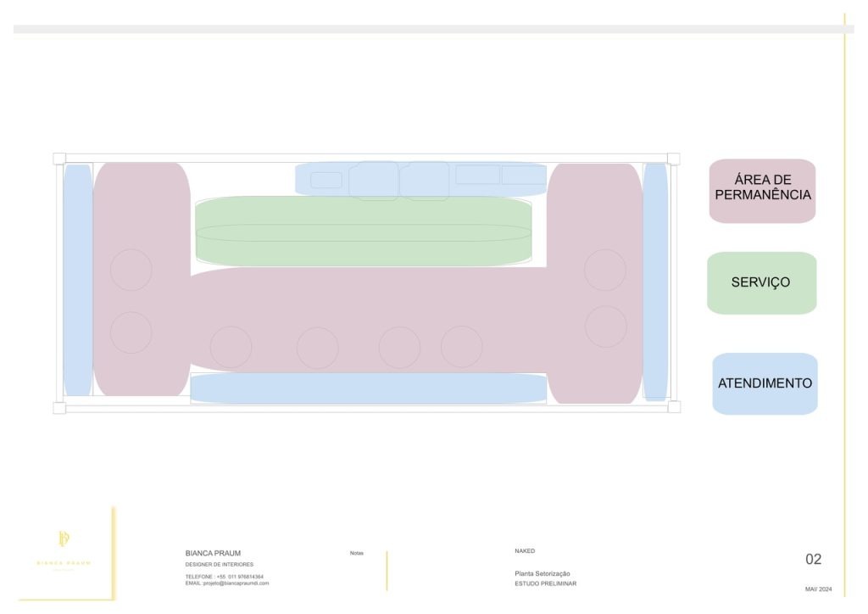
Task: Click the Notas label in the footer
Action: click(x=357, y=553)
